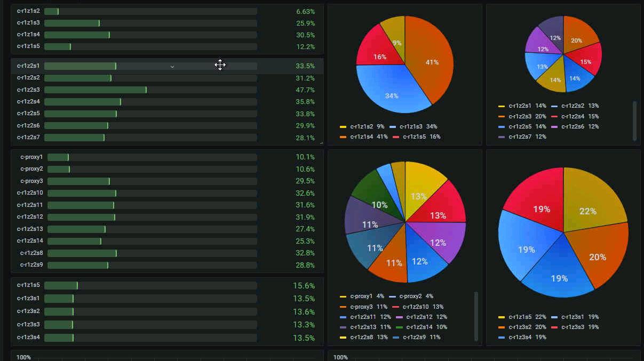This screenshot has height=361, width=644.
Task: Click the c-r1z3s2 bar gauge
Action: click(150, 311)
